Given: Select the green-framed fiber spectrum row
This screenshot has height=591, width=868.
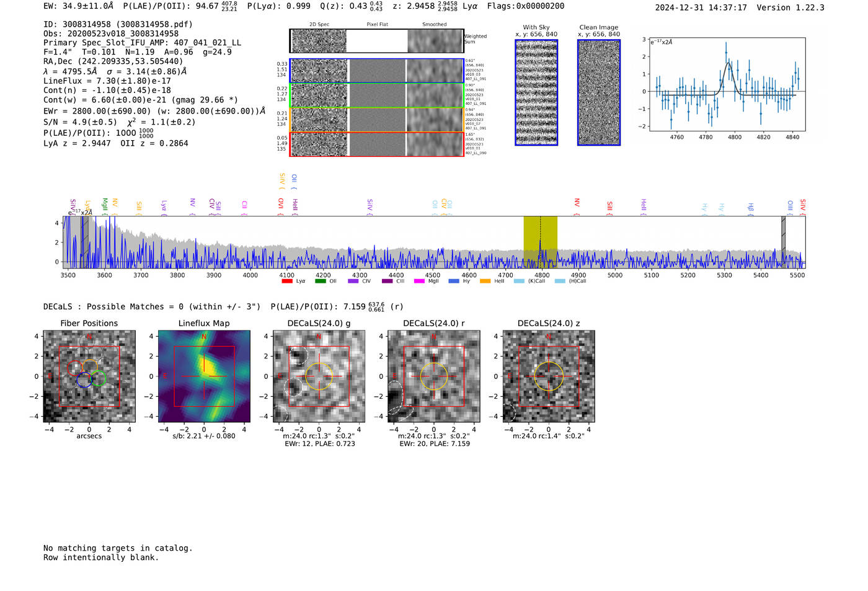Looking at the screenshot, I should click(377, 96).
